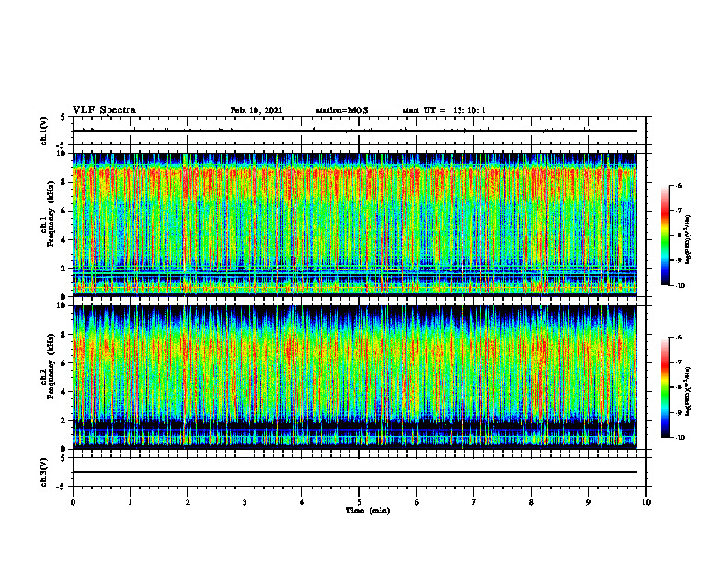The height and width of the screenshot is (563, 728).
Task: Click the "3" tick on the time axis
Action: 245,502
